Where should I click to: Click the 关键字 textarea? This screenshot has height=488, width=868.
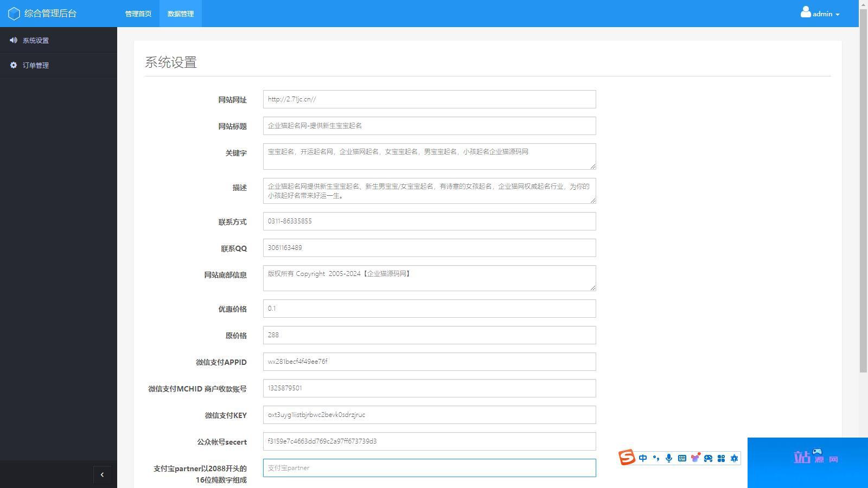[430, 156]
